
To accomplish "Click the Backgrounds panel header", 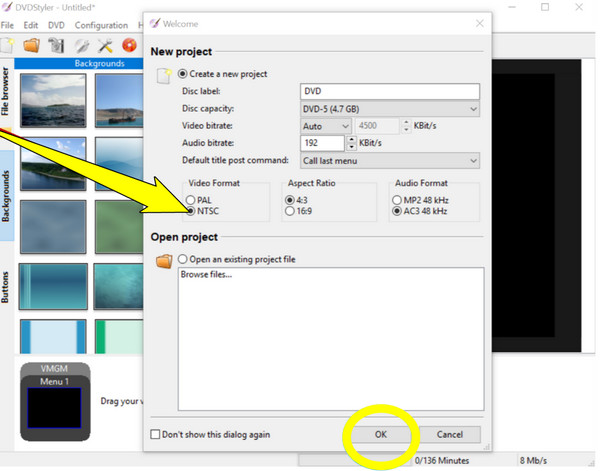I will pyautogui.click(x=79, y=64).
